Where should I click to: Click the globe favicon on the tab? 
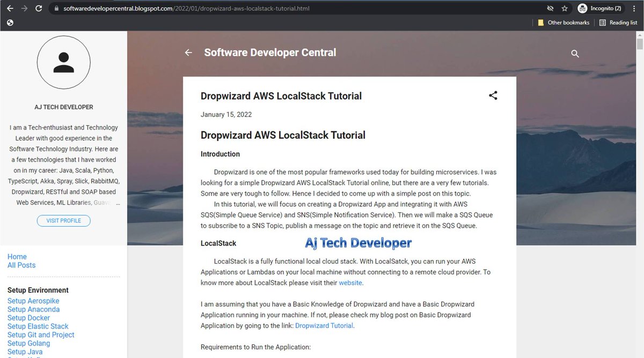[9, 23]
